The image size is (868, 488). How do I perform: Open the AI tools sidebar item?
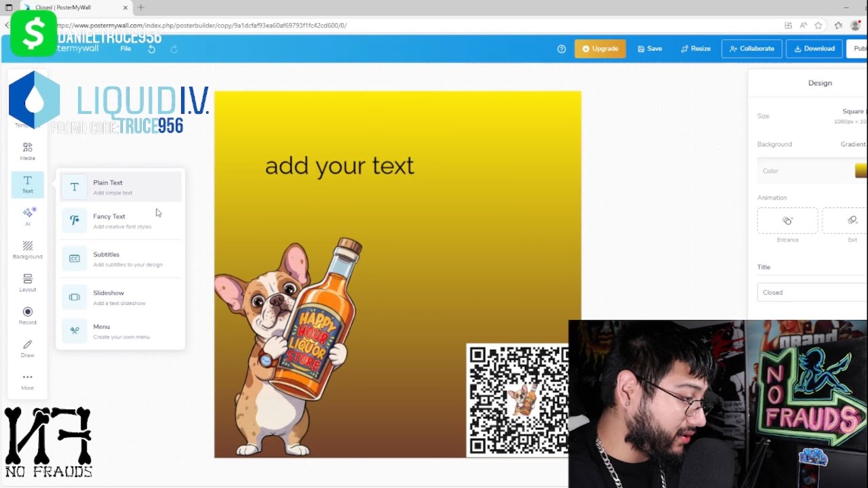tap(27, 217)
